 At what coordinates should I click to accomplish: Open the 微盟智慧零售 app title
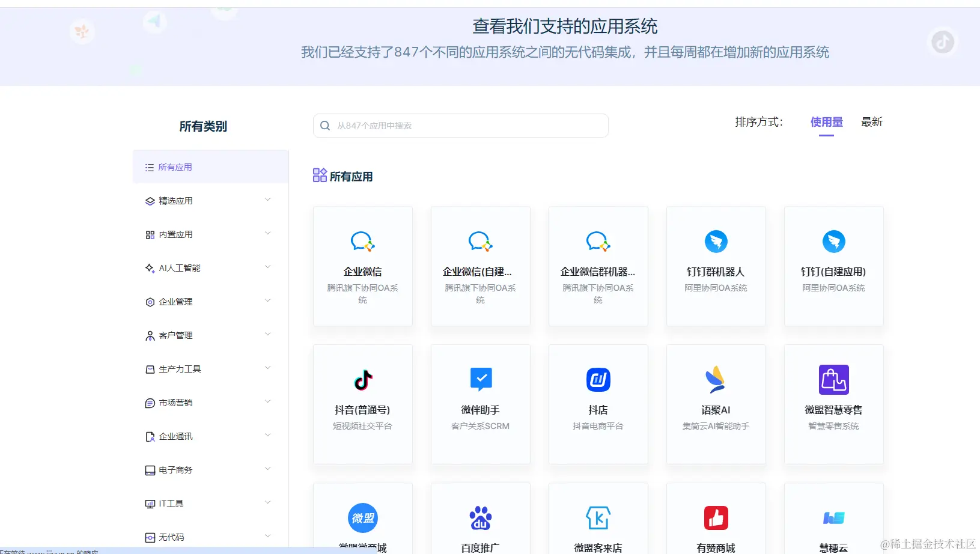(x=833, y=410)
